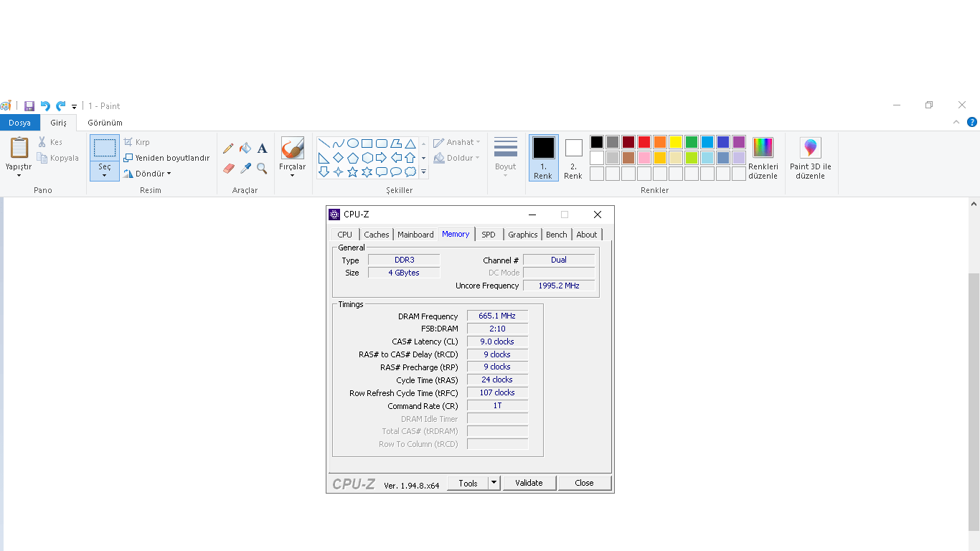Undo the last action in Paint
This screenshot has height=551, width=980.
45,106
